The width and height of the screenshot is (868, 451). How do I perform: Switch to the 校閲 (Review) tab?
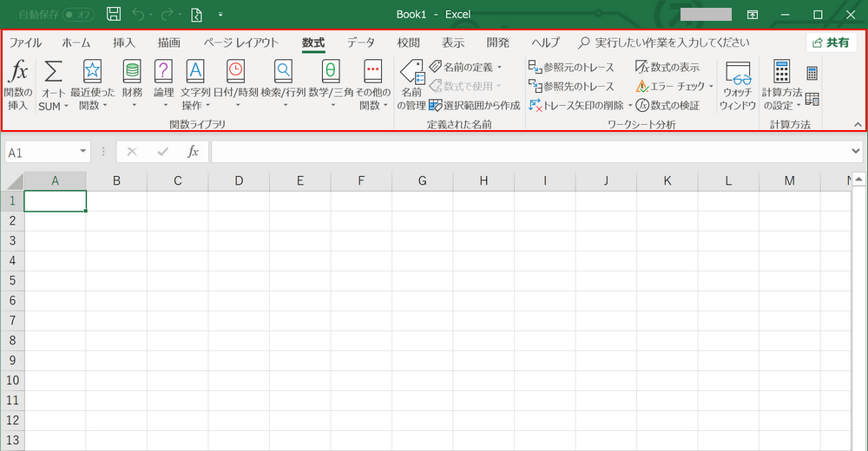408,42
